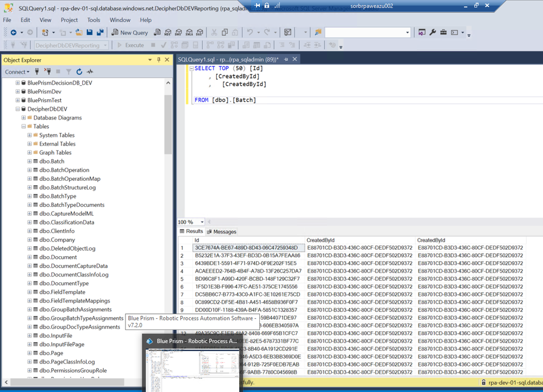
Task: Click the Open File folder icon
Action: 79,33
